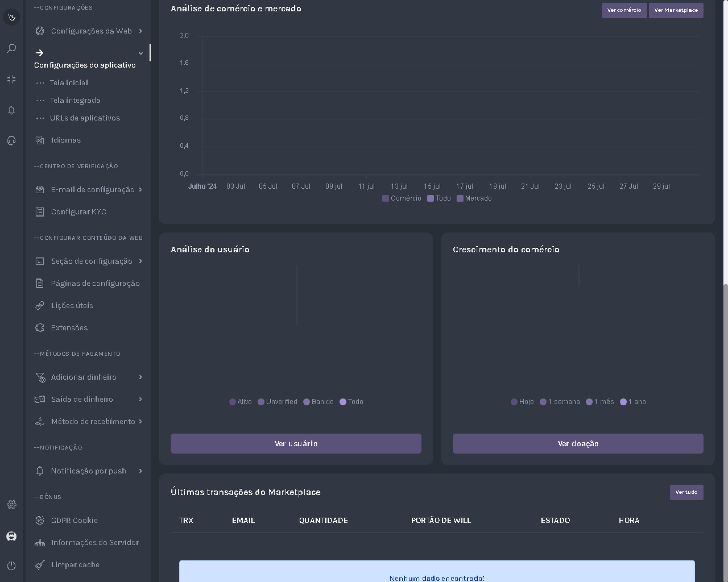
Task: Toggle the Mercado series in chart legend
Action: (474, 198)
